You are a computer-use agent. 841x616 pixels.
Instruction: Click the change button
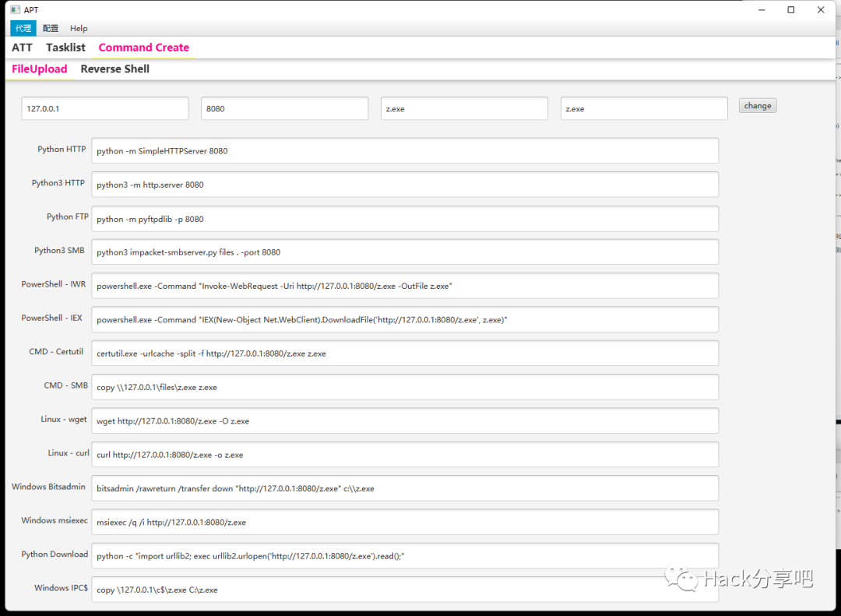click(758, 106)
